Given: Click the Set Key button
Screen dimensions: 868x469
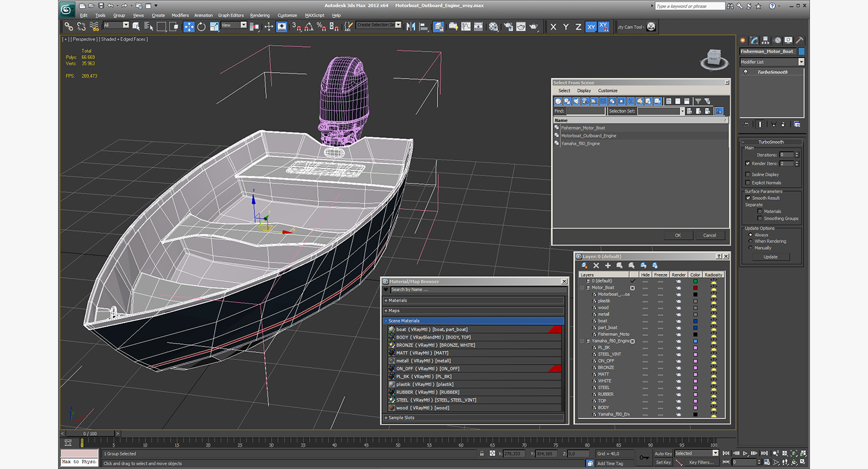Looking at the screenshot, I should (x=663, y=463).
